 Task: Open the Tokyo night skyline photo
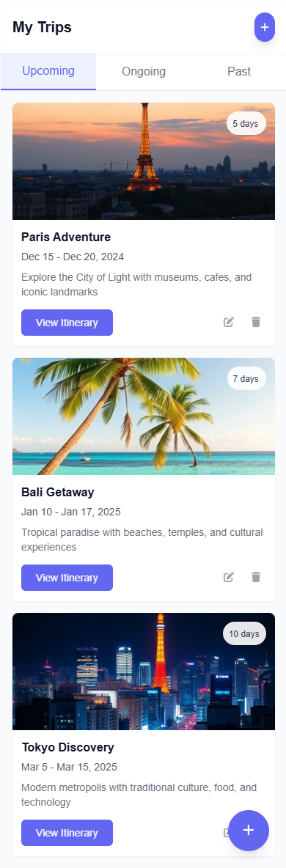pos(144,672)
